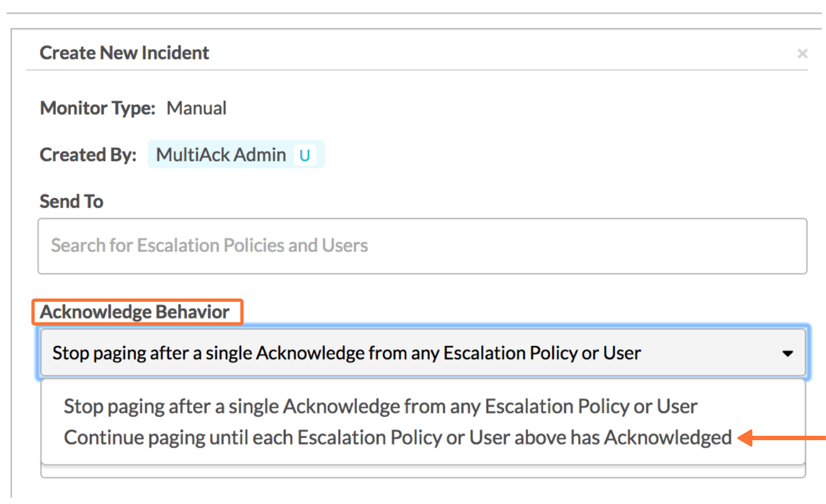This screenshot has height=504, width=826.
Task: Open the Acknowledge Behavior combo box
Action: click(423, 353)
